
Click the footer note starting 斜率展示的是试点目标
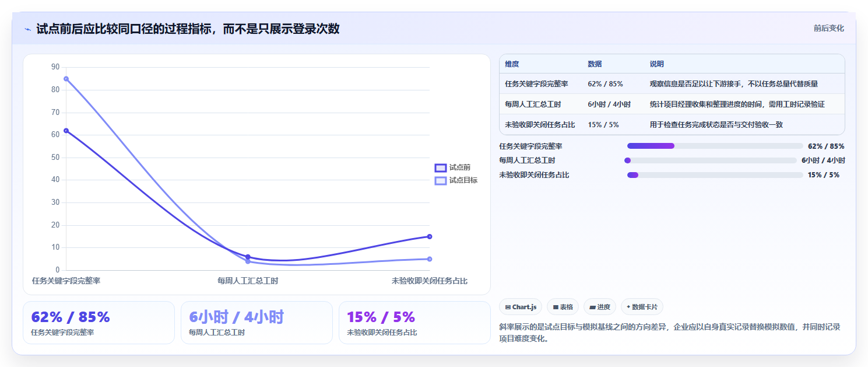(670, 333)
